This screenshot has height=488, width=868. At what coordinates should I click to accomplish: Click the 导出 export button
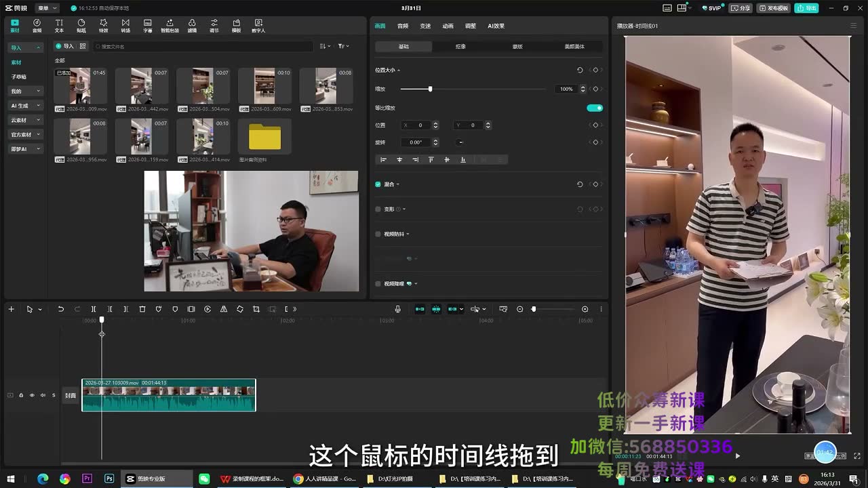(807, 8)
